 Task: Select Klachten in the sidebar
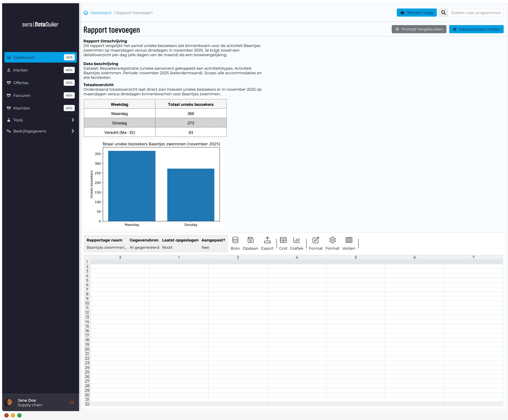coord(22,108)
